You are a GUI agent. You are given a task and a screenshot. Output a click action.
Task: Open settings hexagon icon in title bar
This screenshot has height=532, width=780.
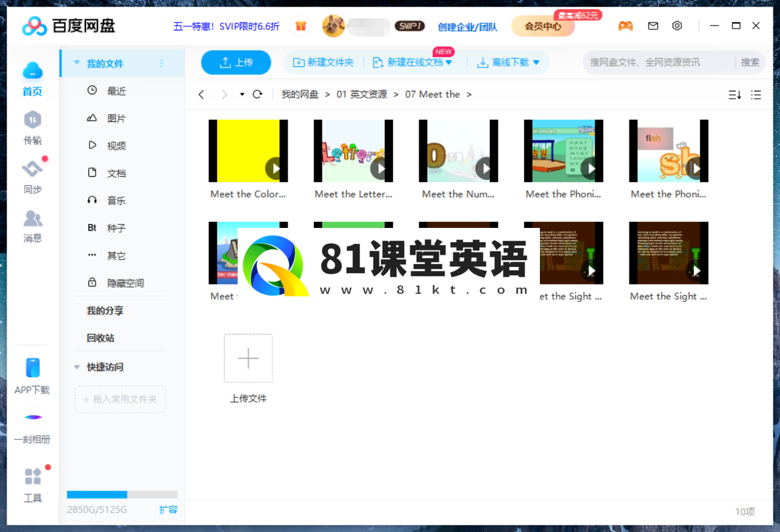coord(677,26)
